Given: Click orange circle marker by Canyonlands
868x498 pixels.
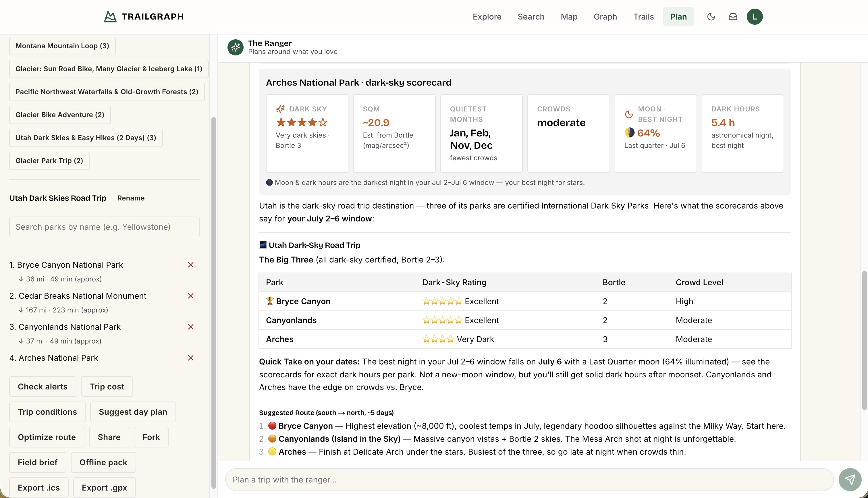Looking at the screenshot, I should [x=272, y=439].
